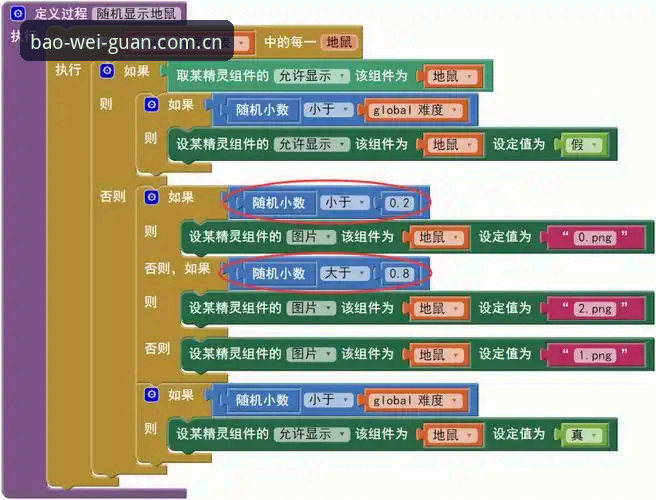Select 随机小数 block in condition above 假 row

262,110
